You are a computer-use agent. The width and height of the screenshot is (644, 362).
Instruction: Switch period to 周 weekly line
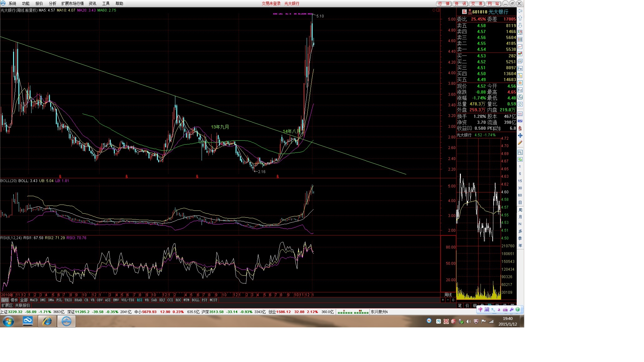pyautogui.click(x=520, y=210)
